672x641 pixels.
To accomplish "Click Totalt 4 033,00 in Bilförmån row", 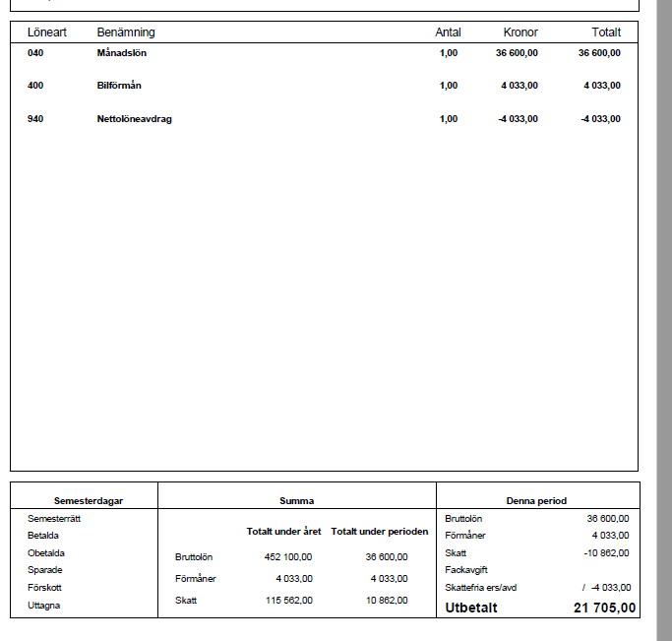I will click(x=602, y=86).
